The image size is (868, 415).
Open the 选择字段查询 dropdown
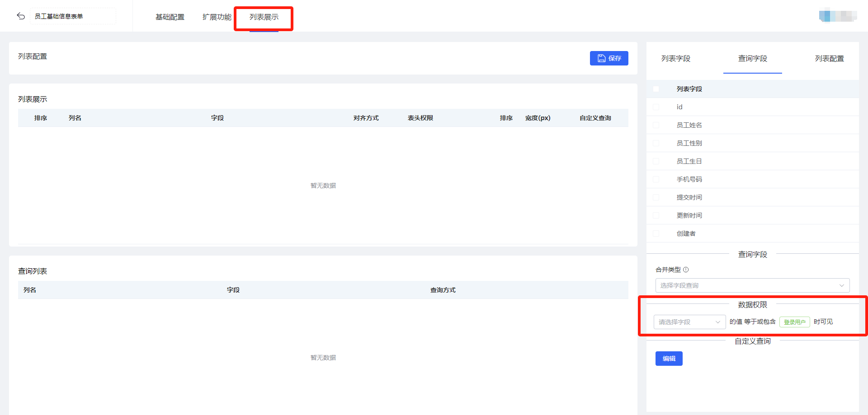pyautogui.click(x=752, y=285)
